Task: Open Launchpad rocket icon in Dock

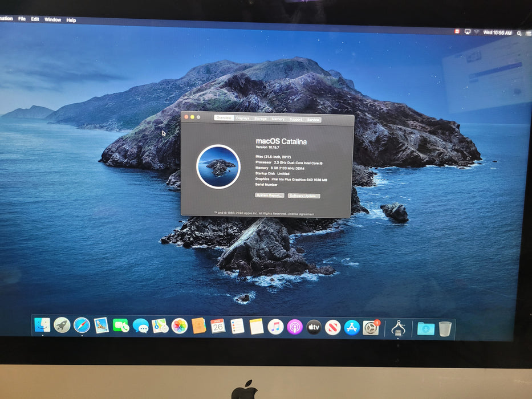Action: pos(62,325)
